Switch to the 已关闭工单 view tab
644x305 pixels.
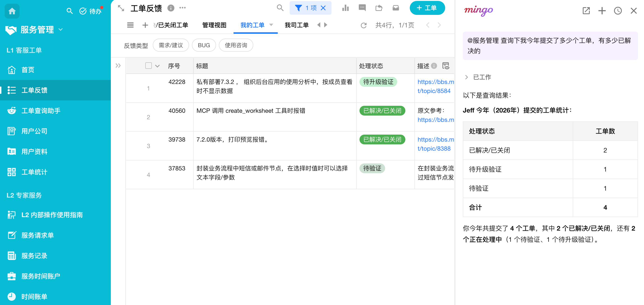pyautogui.click(x=171, y=25)
